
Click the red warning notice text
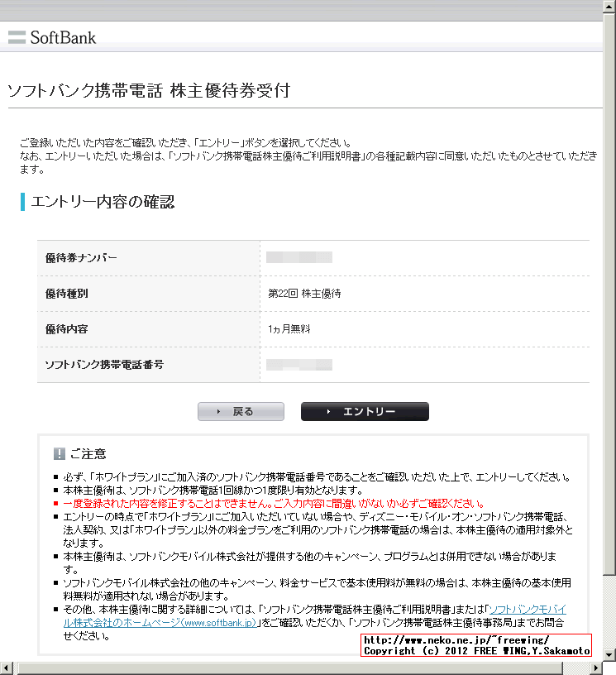click(274, 503)
